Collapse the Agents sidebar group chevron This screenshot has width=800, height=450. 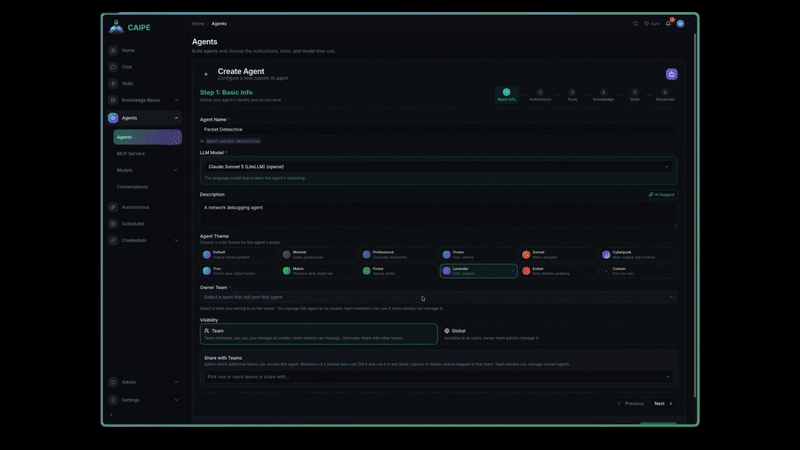[176, 118]
